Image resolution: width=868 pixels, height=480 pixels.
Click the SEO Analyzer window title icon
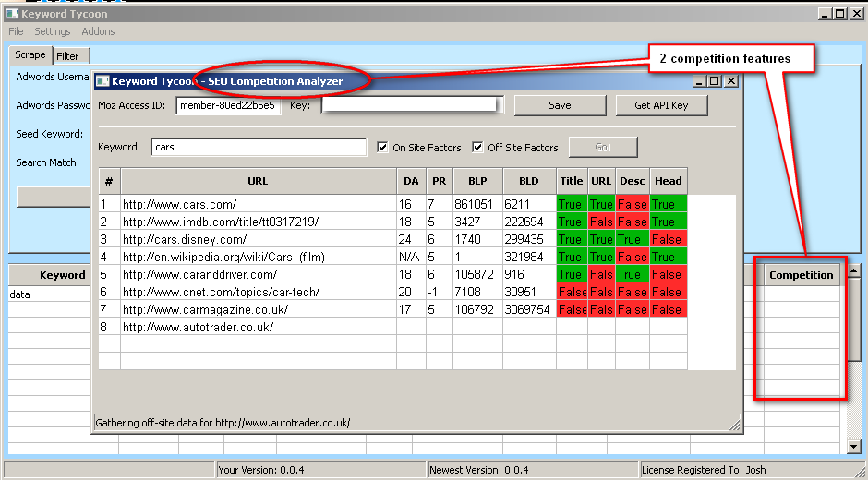pyautogui.click(x=102, y=81)
